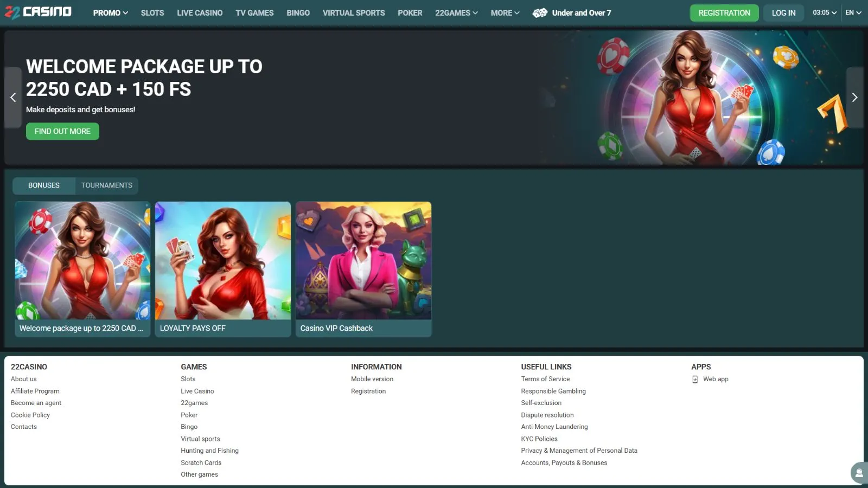This screenshot has width=868, height=488.
Task: Click the FIND OUT MORE button
Action: pos(62,131)
